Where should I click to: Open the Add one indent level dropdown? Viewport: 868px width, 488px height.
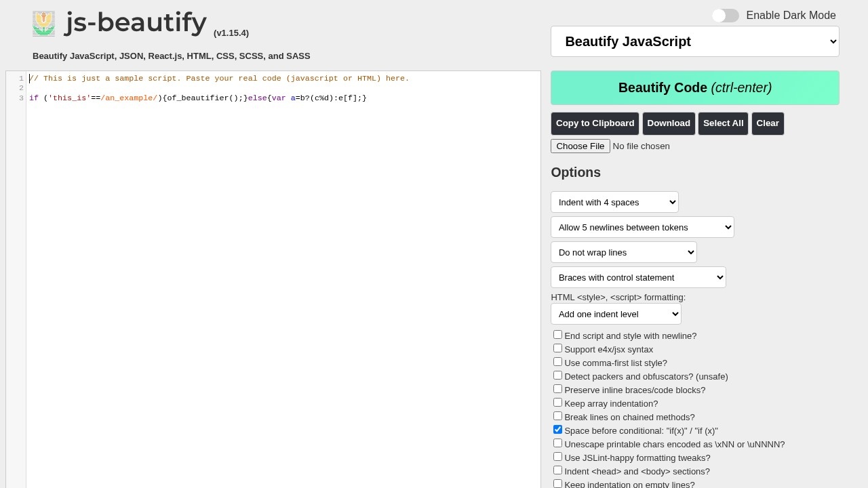tap(615, 314)
